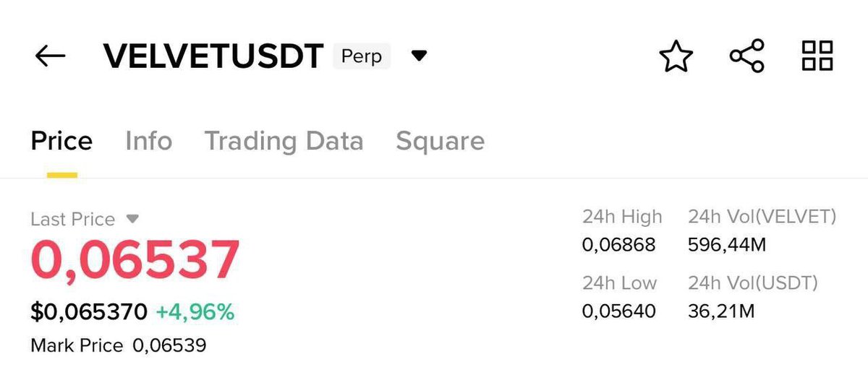This screenshot has width=868, height=388.
Task: Open the Last Price type dropdown
Action: (x=132, y=218)
